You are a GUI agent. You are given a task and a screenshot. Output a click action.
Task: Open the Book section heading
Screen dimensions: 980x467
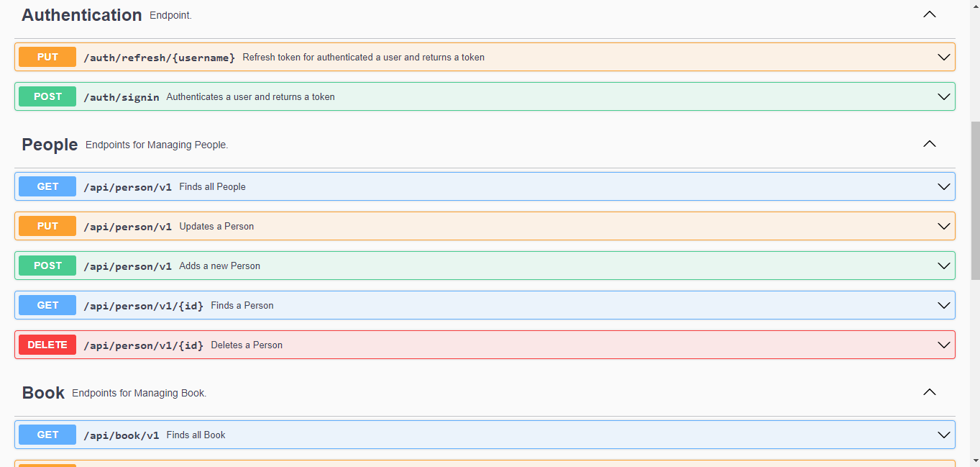point(43,393)
